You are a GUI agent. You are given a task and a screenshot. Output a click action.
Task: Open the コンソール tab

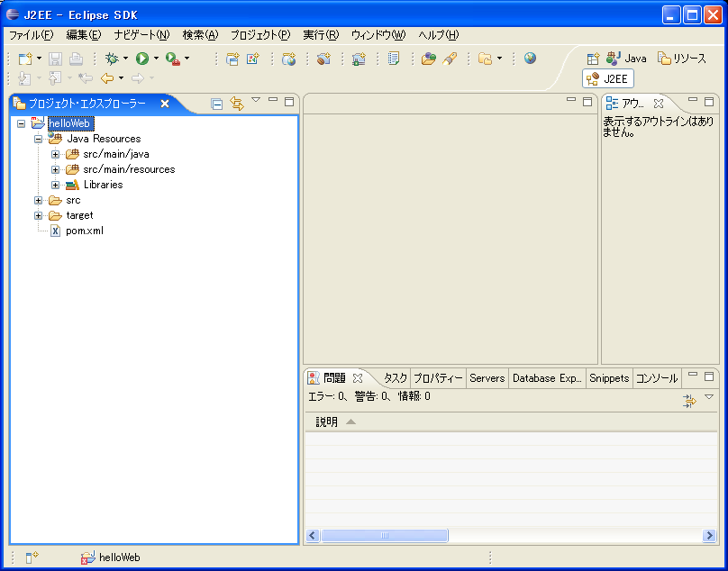pyautogui.click(x=657, y=378)
